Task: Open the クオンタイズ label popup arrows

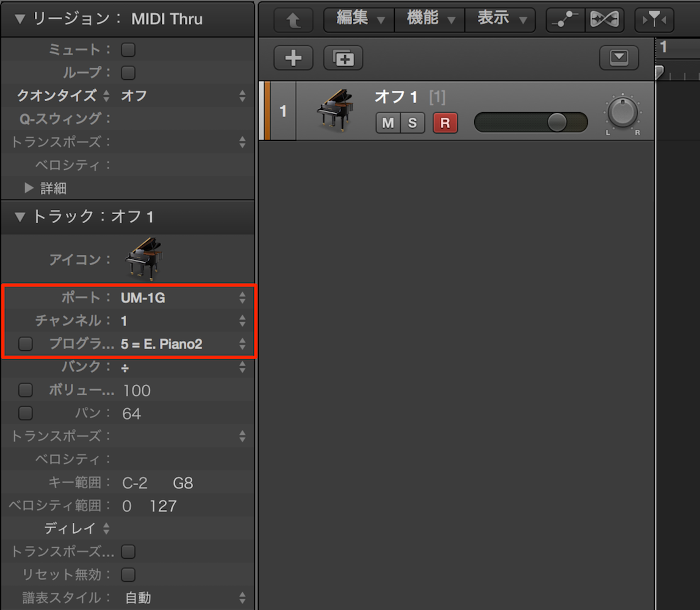Action: point(106,96)
